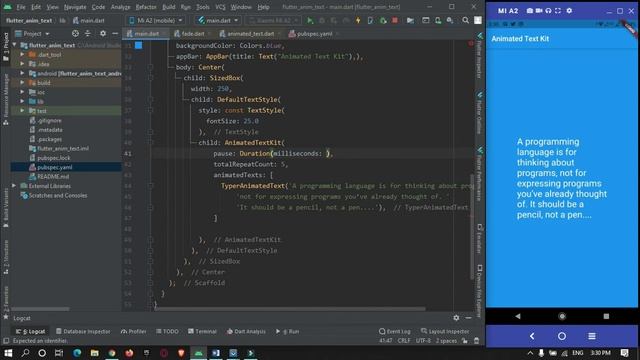Start screen recording in MI A2 window
The height and width of the screenshot is (360, 640).
[x=539, y=11]
